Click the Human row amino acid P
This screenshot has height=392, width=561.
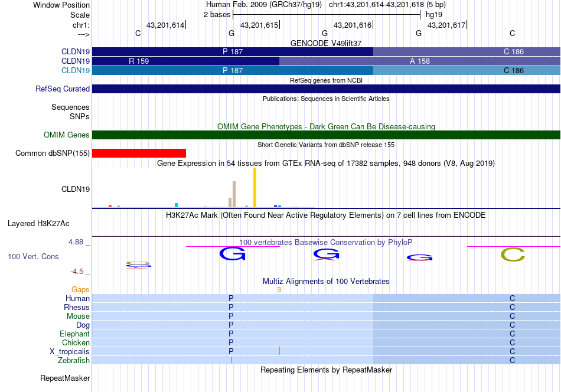pyautogui.click(x=231, y=298)
